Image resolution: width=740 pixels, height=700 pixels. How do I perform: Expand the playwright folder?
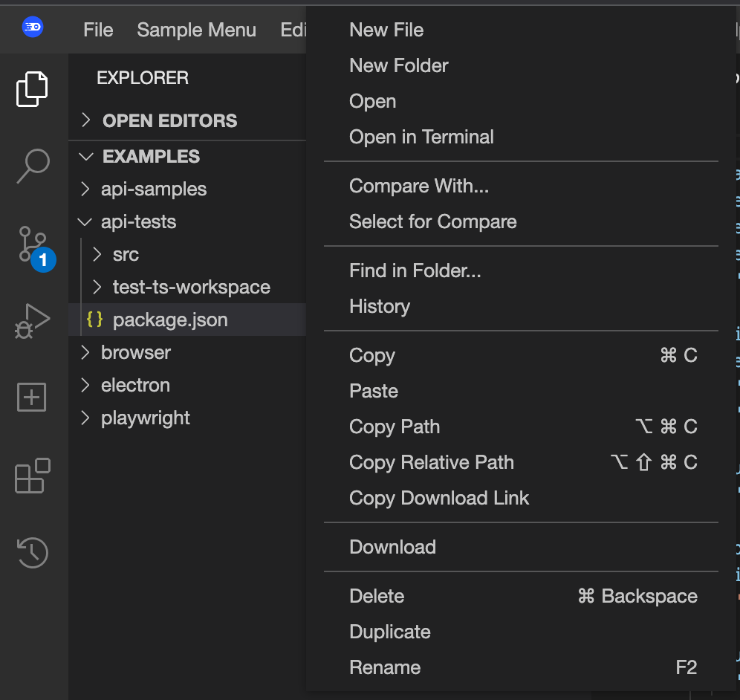point(145,418)
